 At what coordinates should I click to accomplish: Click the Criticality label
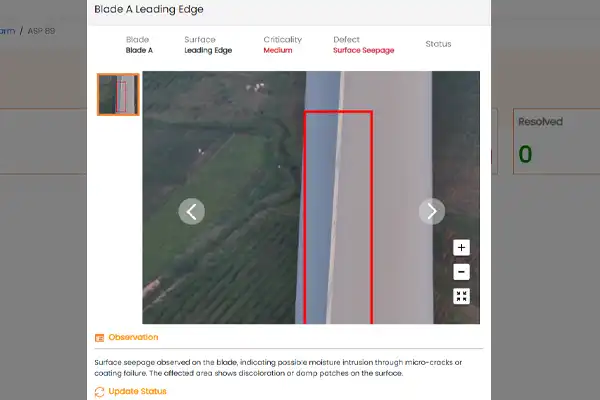(283, 39)
